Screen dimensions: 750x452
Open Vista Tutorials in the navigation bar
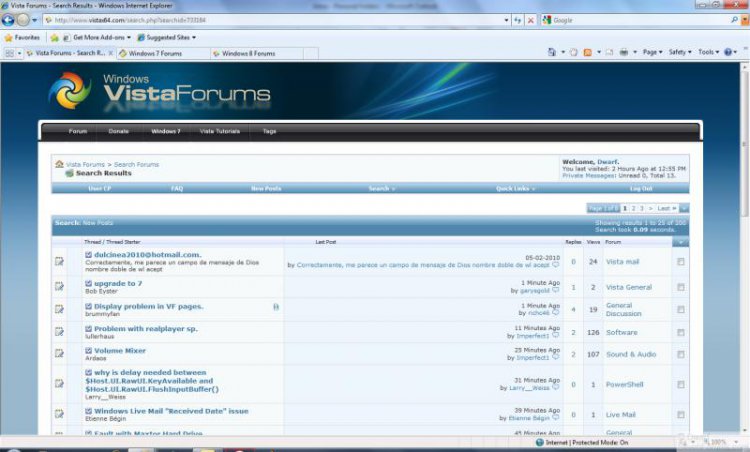[220, 131]
